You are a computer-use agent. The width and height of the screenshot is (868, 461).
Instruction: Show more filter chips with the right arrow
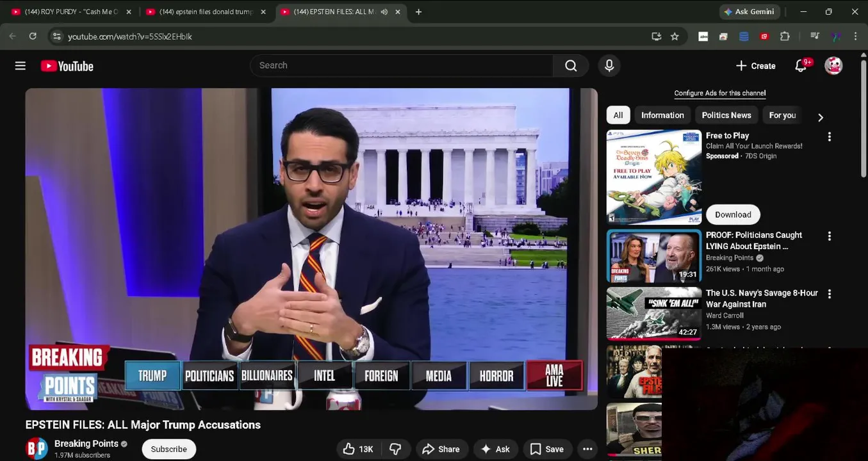coord(821,117)
